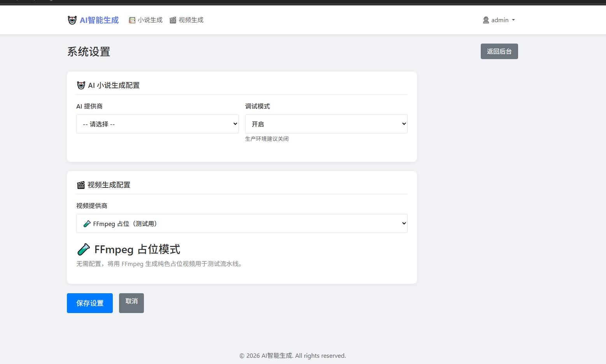Expand the admin account dropdown
This screenshot has width=606, height=364.
coord(499,20)
